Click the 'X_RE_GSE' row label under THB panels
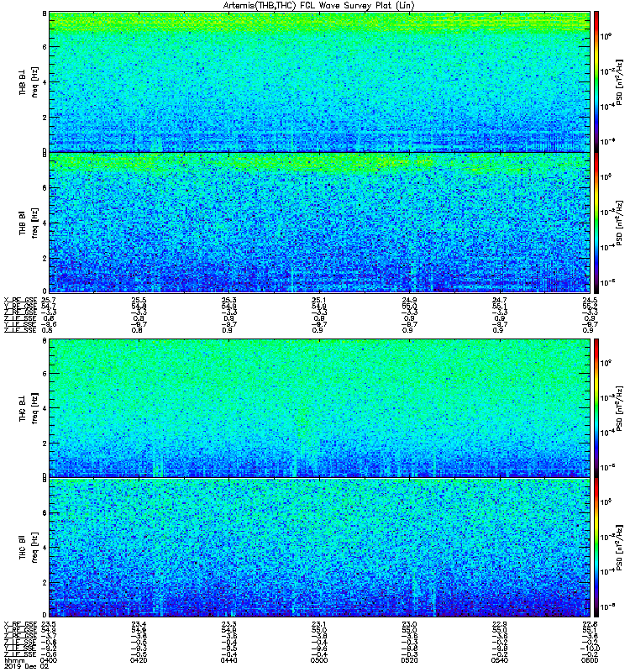Viewport: 630px width, 672px height. (20, 301)
